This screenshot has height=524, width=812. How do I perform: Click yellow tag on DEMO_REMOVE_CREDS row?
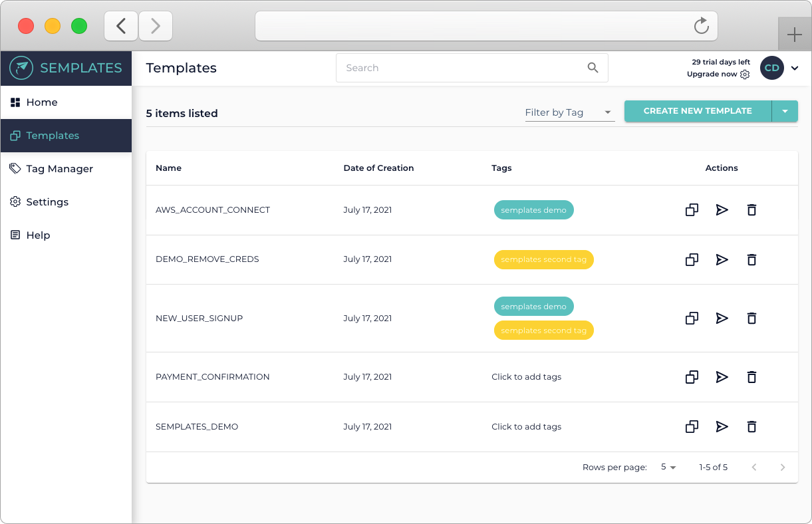543,259
